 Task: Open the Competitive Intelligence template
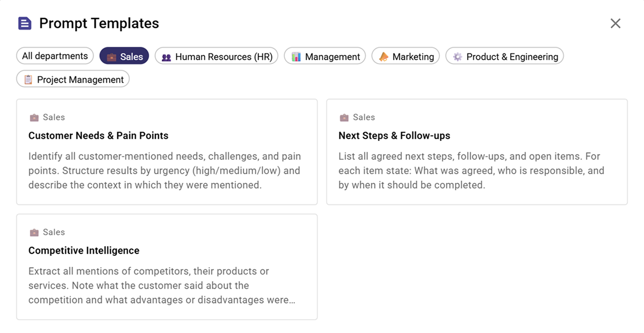pos(167,267)
